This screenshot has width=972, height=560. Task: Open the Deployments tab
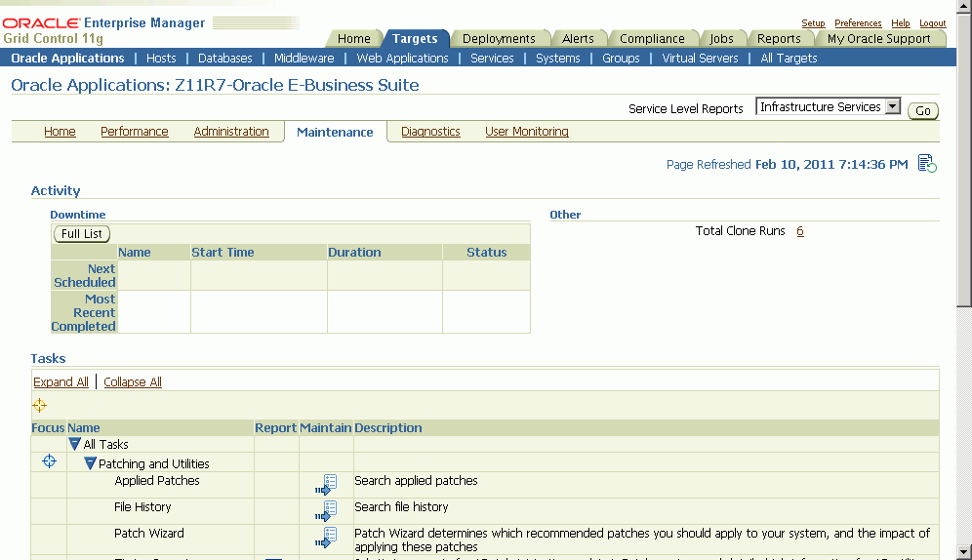pyautogui.click(x=499, y=38)
